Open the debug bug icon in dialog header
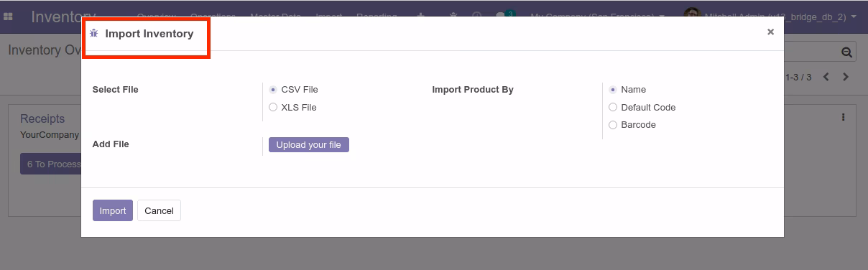This screenshot has width=868, height=270. coord(93,33)
